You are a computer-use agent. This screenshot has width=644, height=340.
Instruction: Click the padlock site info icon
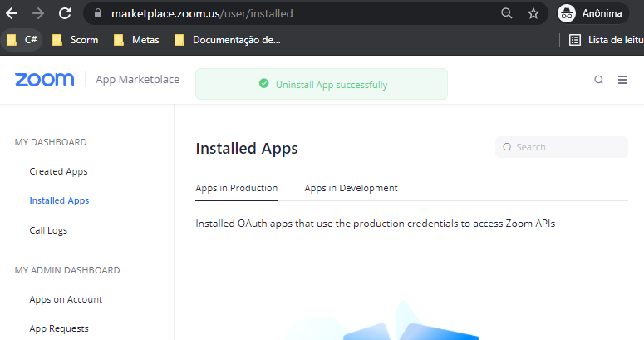(98, 13)
